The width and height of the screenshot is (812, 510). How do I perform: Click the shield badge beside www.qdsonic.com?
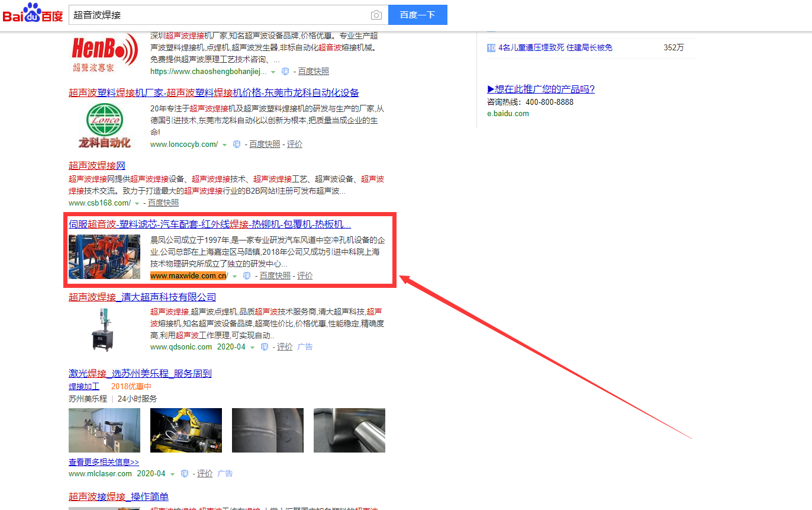click(265, 347)
